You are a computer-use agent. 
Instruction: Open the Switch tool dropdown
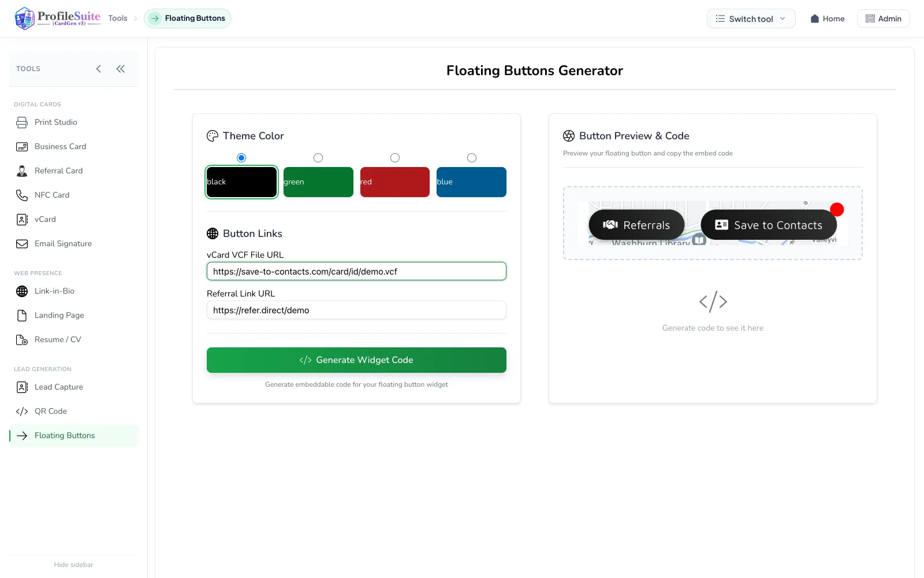(x=751, y=18)
